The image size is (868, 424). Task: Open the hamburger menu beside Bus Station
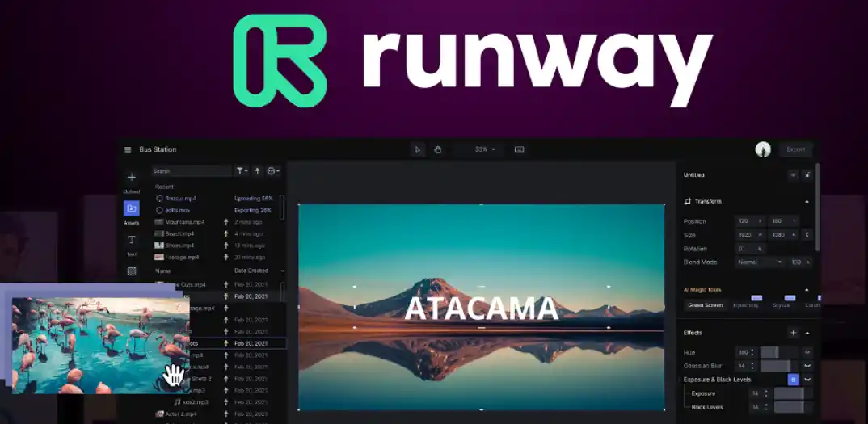pos(128,149)
